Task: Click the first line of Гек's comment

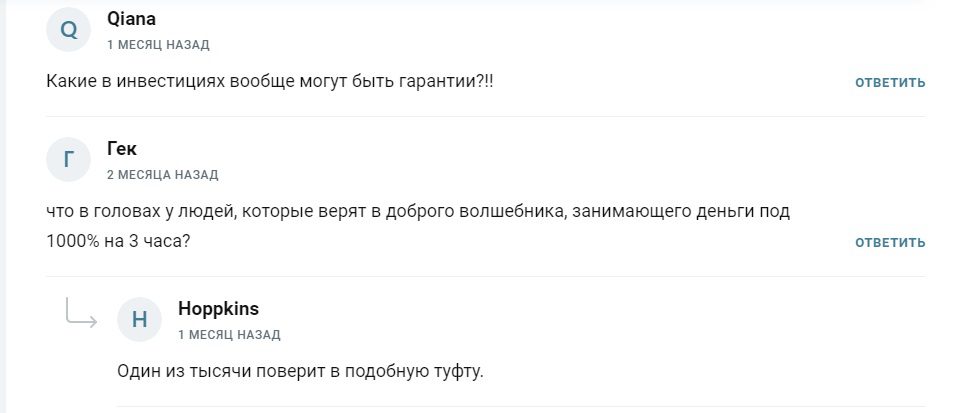Action: pos(418,212)
